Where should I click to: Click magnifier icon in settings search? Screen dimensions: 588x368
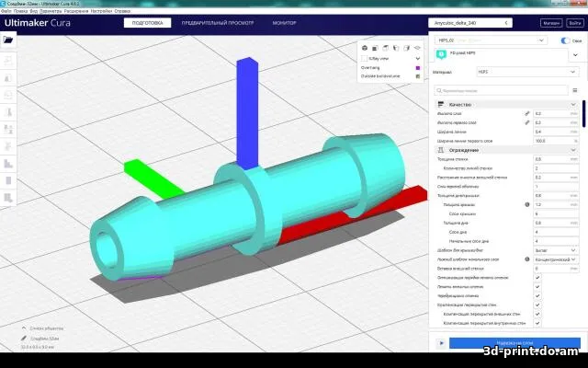[438, 90]
